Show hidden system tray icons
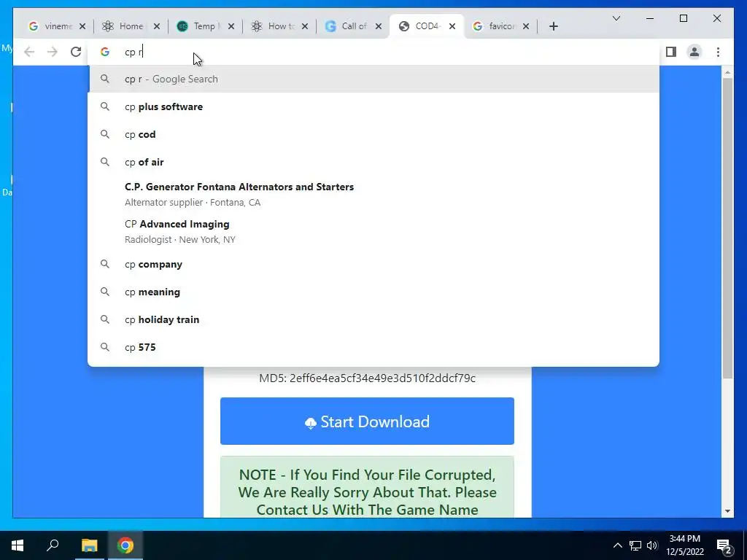This screenshot has width=747, height=560. 617,545
